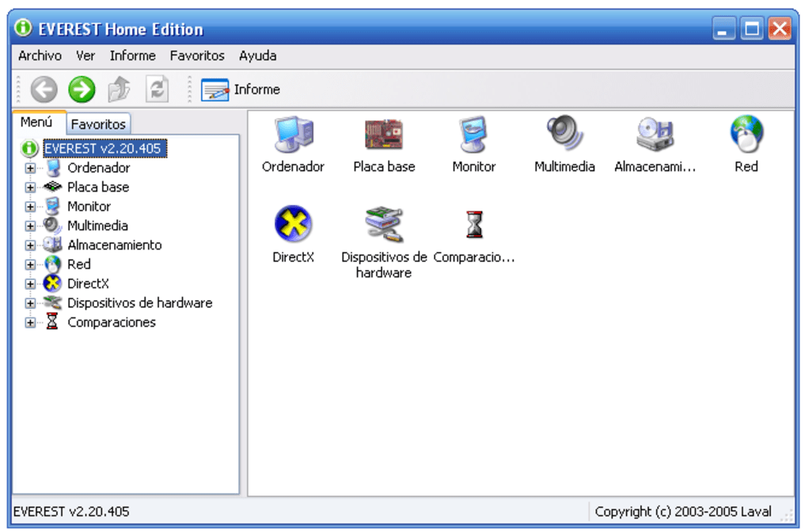This screenshot has width=805, height=532.
Task: Switch to the Favoritos tab
Action: point(98,124)
